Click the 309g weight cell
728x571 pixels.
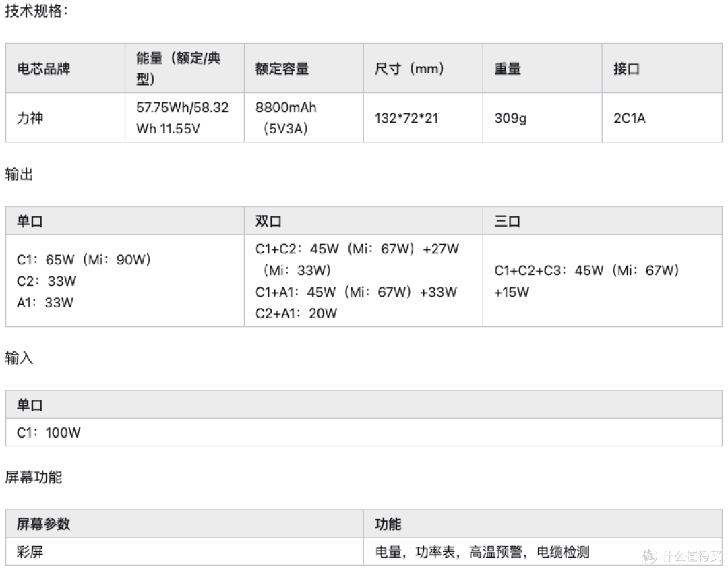(543, 117)
